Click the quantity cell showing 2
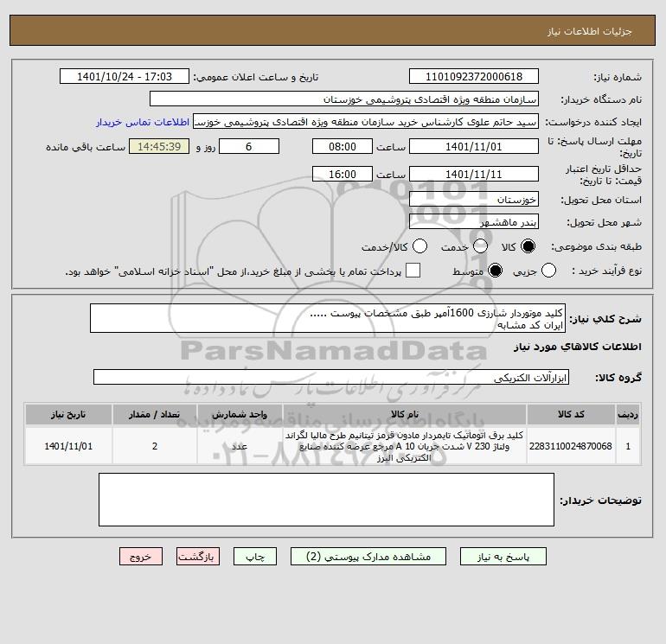The height and width of the screenshot is (644, 666). (155, 446)
